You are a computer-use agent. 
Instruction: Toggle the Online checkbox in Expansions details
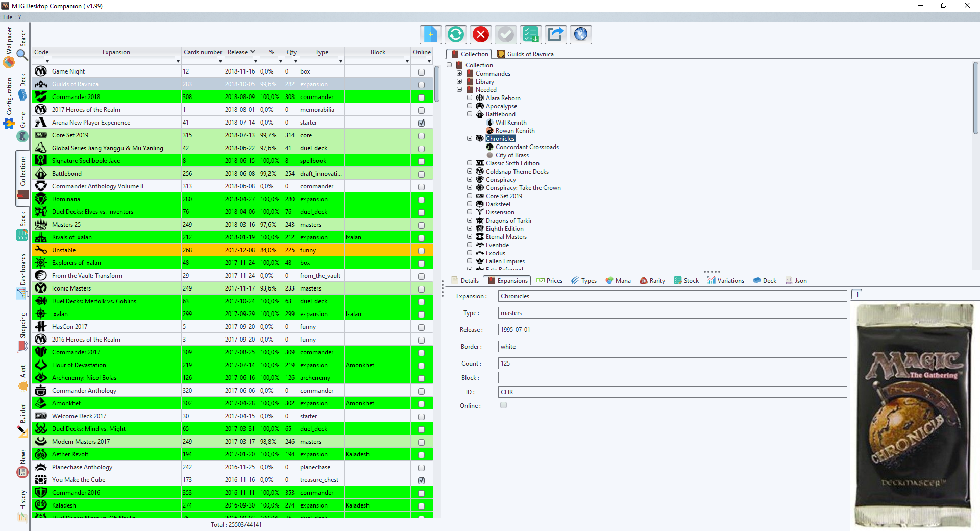504,405
